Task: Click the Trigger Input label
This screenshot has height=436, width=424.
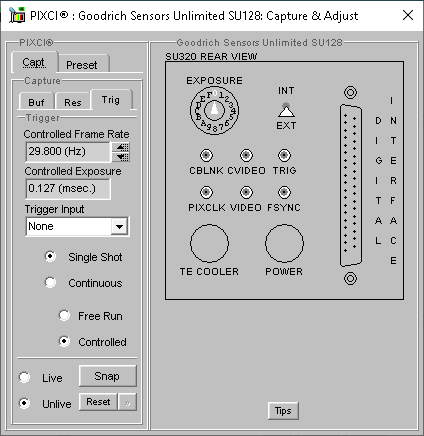Action: [54, 209]
